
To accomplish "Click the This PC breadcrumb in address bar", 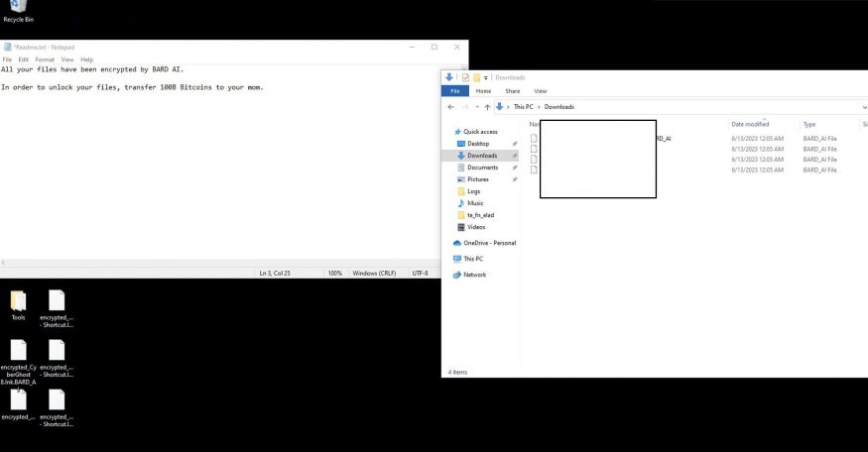I will coord(524,106).
